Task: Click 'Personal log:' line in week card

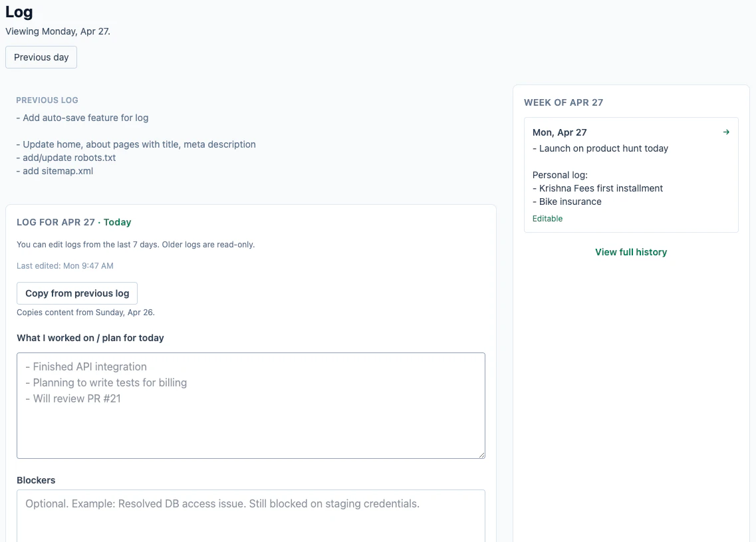Action: [x=560, y=175]
